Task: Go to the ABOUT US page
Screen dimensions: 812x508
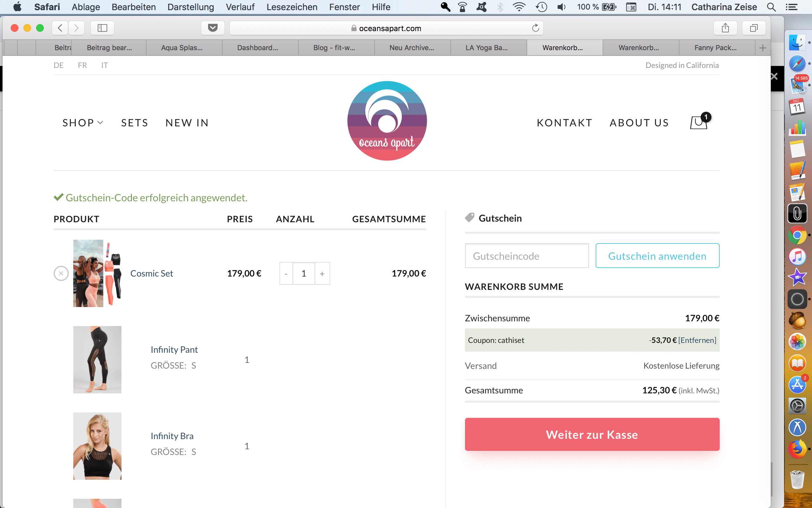Action: tap(639, 123)
